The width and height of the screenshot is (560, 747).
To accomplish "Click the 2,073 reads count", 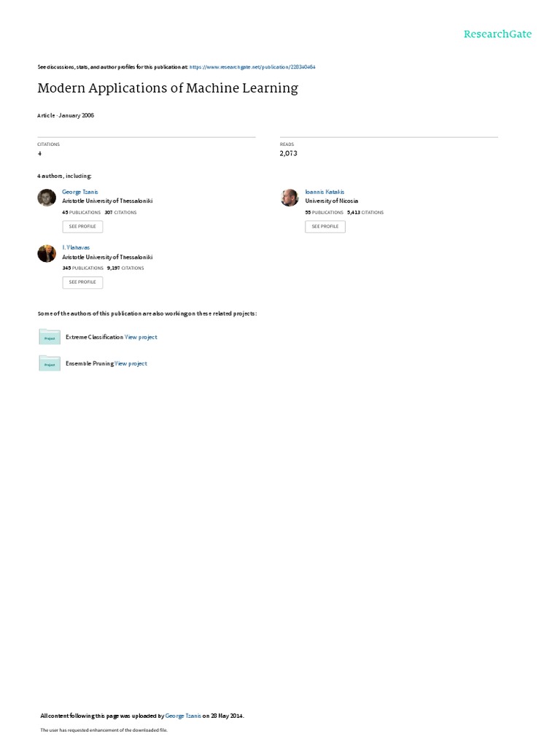I will 289,153.
